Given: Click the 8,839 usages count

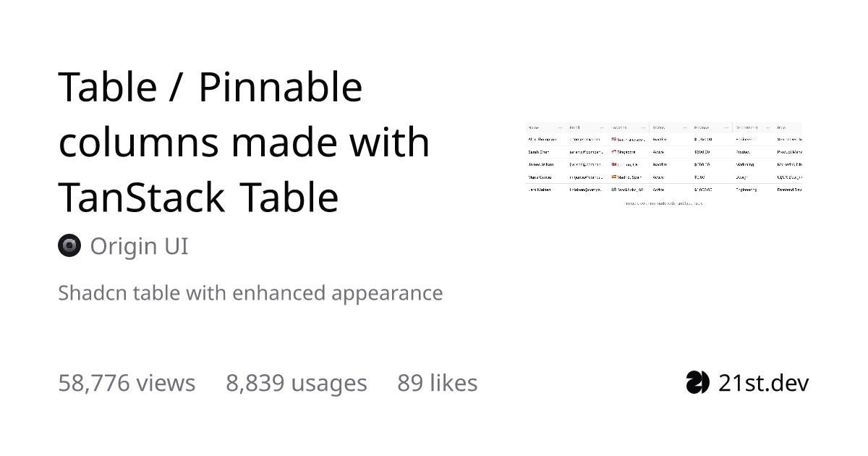Looking at the screenshot, I should (297, 383).
